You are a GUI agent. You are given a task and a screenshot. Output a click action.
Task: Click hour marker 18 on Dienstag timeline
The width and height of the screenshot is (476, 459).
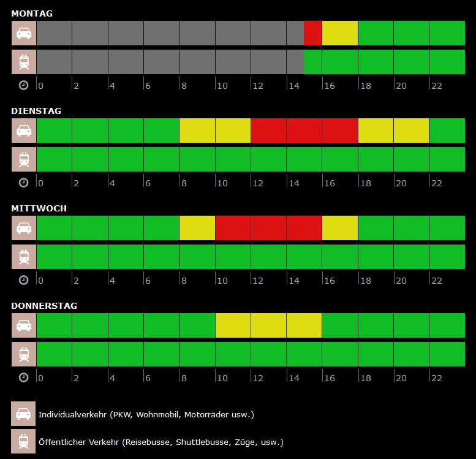[x=365, y=183]
